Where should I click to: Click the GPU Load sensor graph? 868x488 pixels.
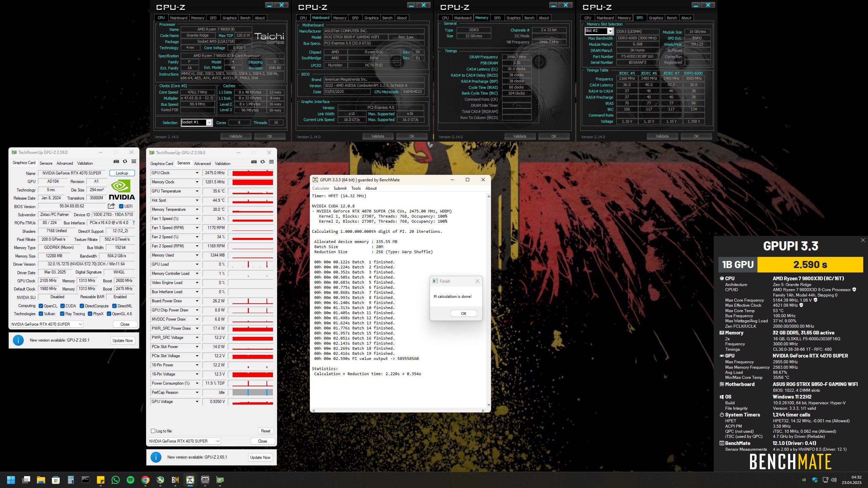click(x=251, y=264)
